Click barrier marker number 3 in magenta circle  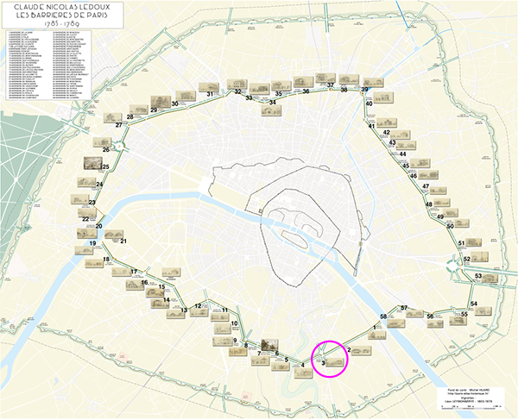pyautogui.click(x=323, y=364)
